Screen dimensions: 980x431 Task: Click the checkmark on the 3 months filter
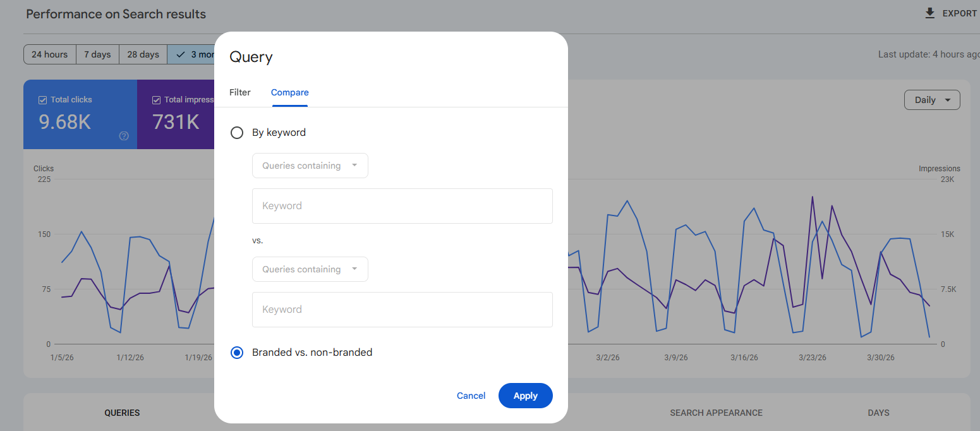(180, 54)
